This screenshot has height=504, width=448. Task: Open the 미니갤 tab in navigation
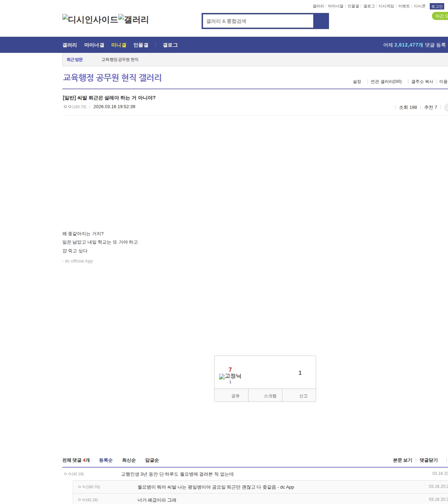(119, 45)
